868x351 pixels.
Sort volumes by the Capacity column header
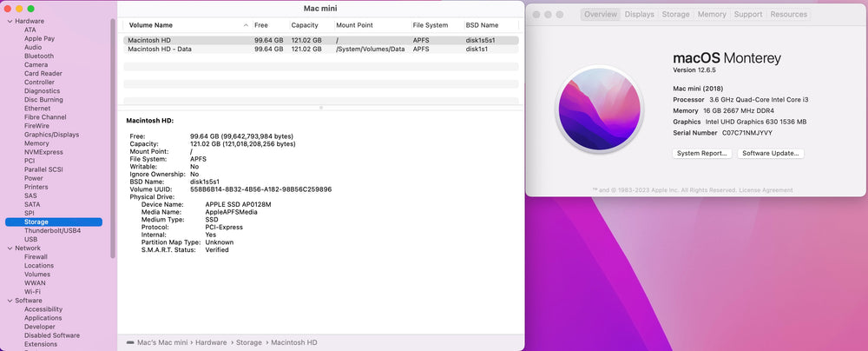[305, 26]
